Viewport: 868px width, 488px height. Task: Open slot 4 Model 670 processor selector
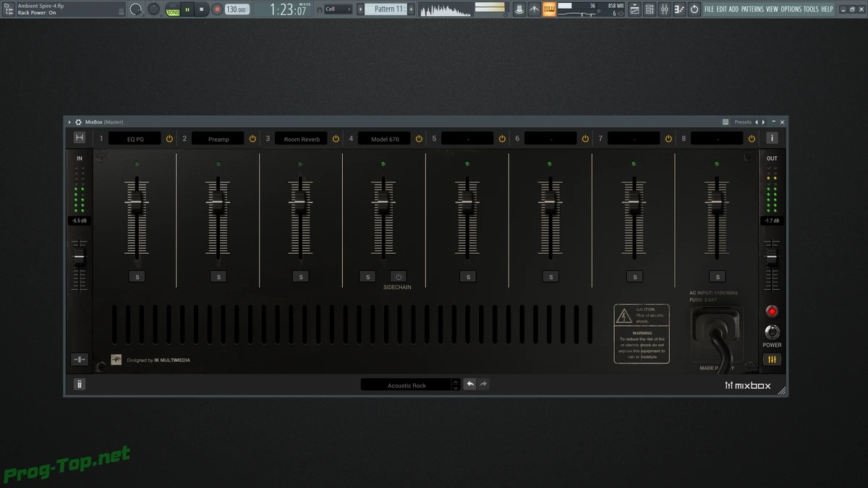coord(384,138)
